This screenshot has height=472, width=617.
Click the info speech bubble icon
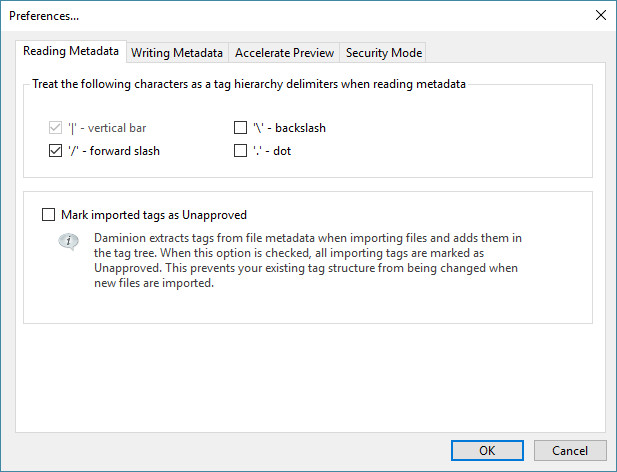(68, 243)
